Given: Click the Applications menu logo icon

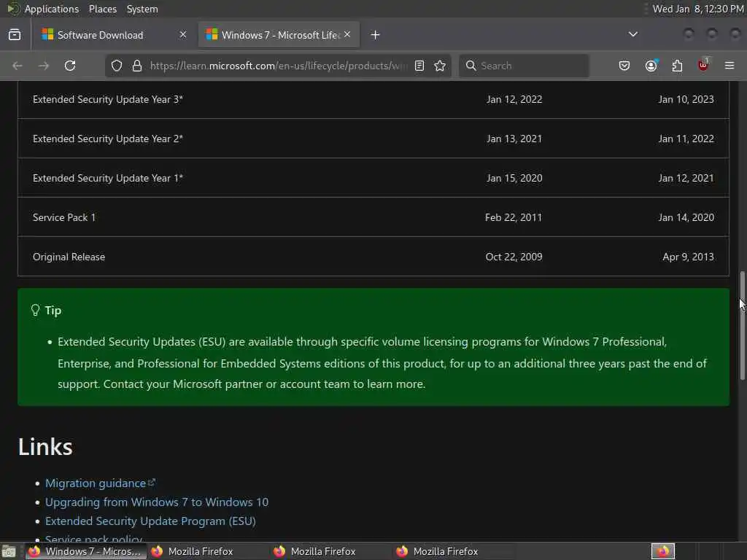Looking at the screenshot, I should [13, 9].
